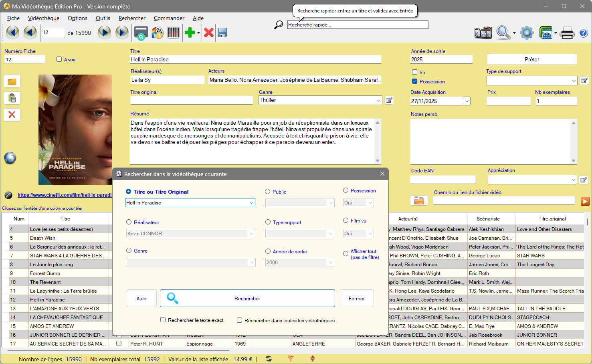Open settings with the gear icon

click(527, 32)
